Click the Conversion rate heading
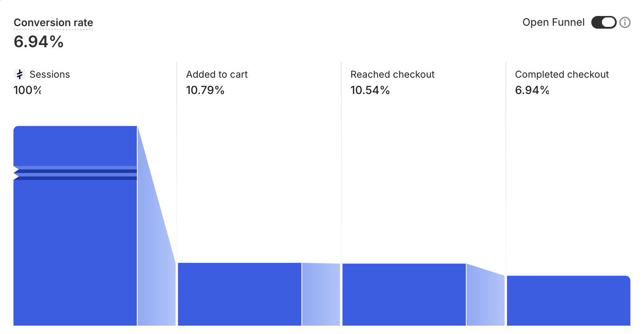 tap(53, 23)
